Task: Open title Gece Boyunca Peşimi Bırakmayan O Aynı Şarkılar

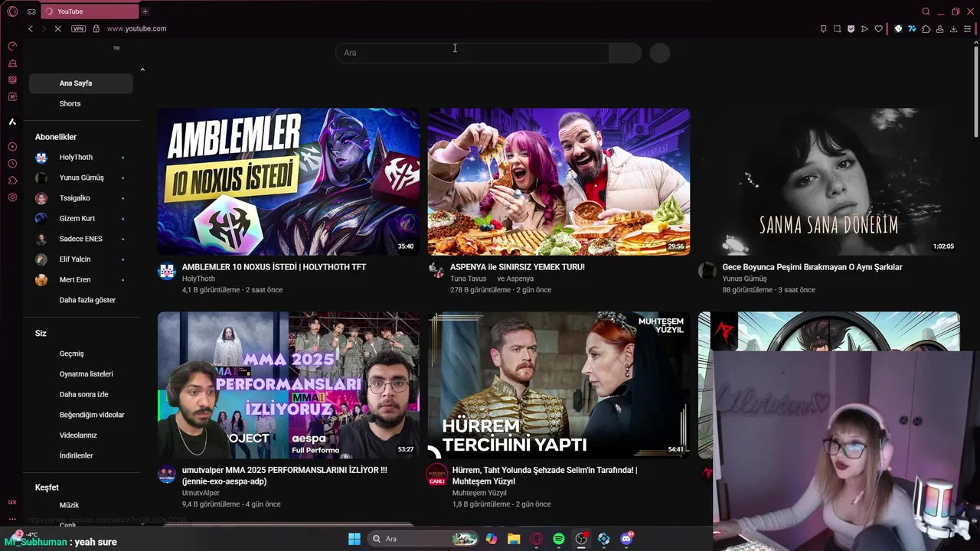Action: pos(812,267)
